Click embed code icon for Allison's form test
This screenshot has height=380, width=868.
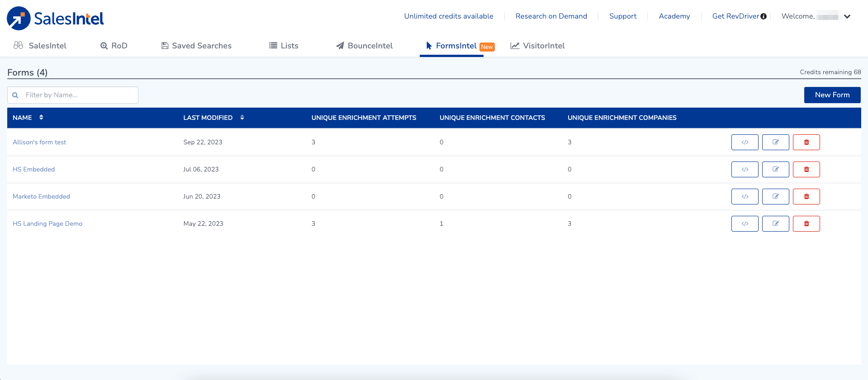745,142
